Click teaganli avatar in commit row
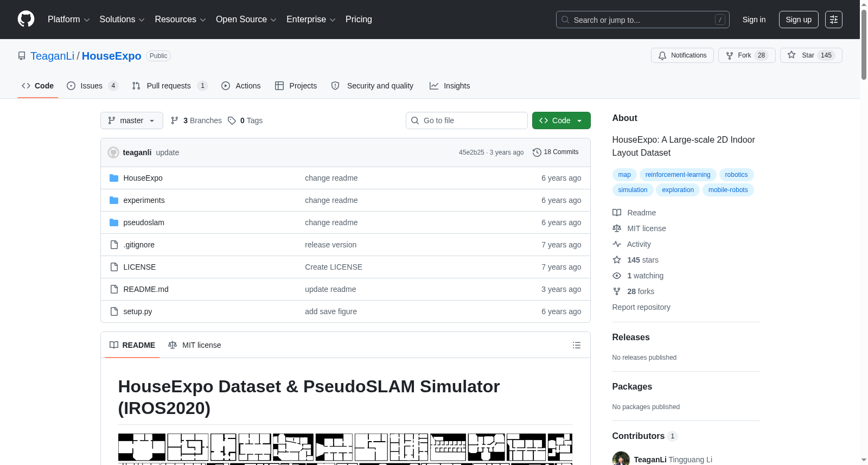 pyautogui.click(x=113, y=152)
